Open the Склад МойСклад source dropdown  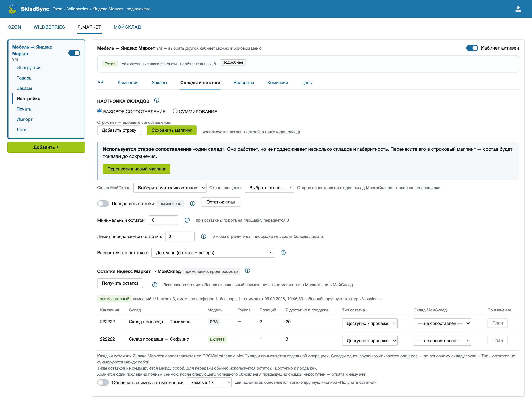(170, 188)
